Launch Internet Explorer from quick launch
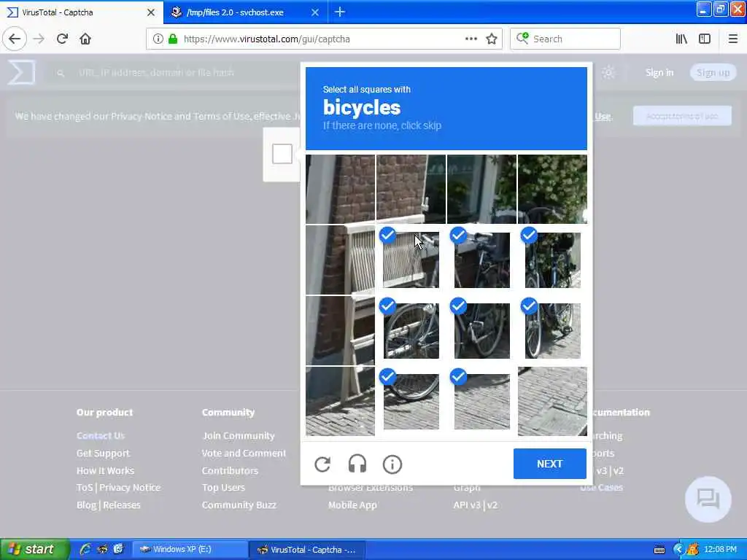747x560 pixels. (85, 550)
